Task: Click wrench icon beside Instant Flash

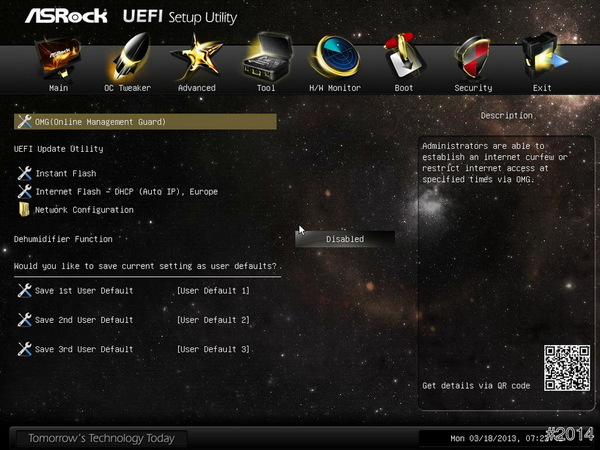Action: pos(24,173)
